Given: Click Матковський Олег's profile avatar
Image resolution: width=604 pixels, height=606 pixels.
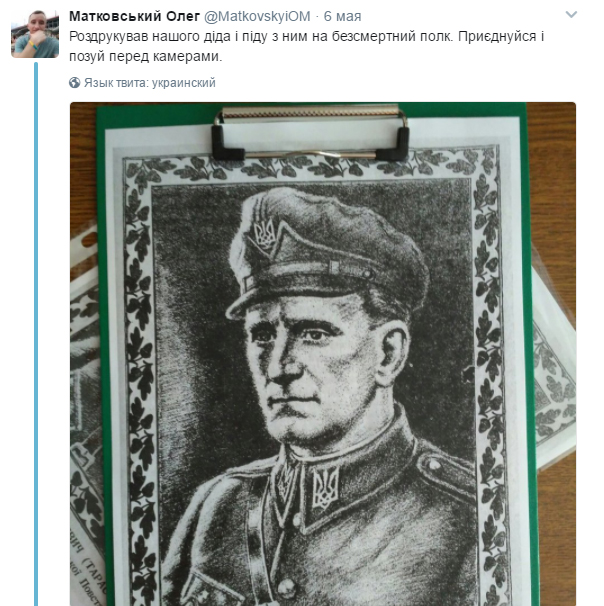Looking at the screenshot, I should coord(35,34).
